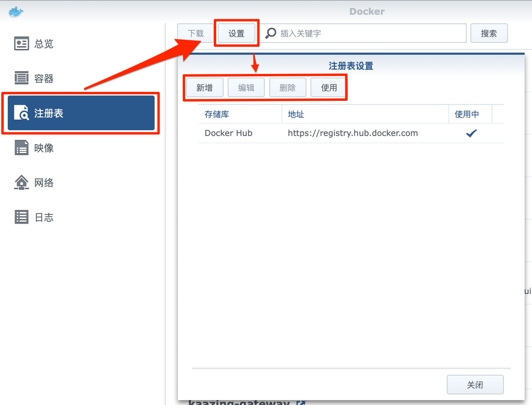Close the dialog with 关闭 button
This screenshot has width=532, height=405.
475,385
